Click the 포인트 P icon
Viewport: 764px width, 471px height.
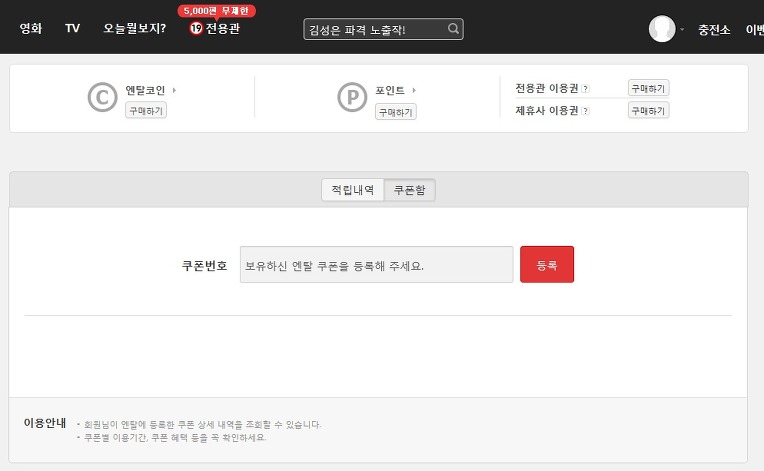click(352, 97)
